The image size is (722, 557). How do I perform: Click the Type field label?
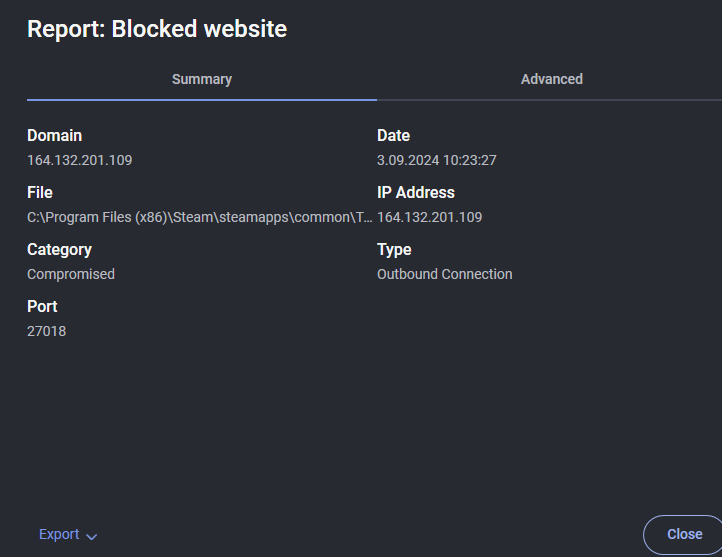(x=394, y=249)
